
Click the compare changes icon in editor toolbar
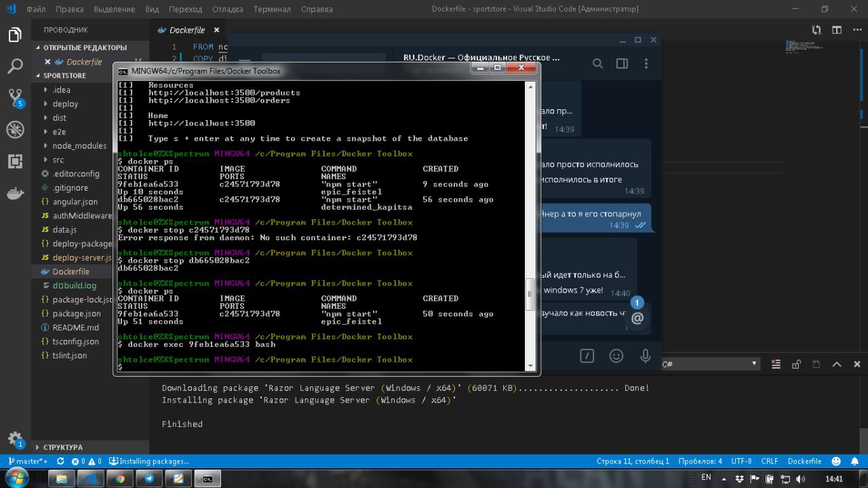point(816,30)
